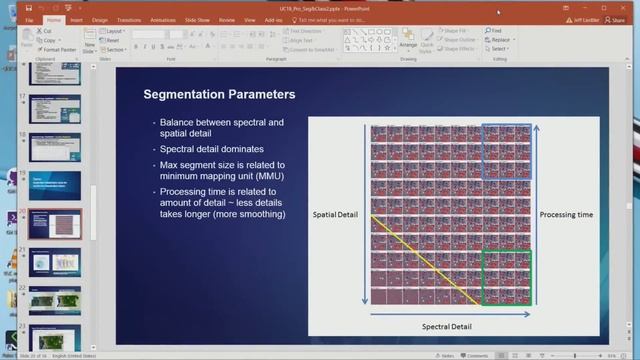Screen dimensions: 640x360
Task: Click the font size box
Action: (x=177, y=34)
